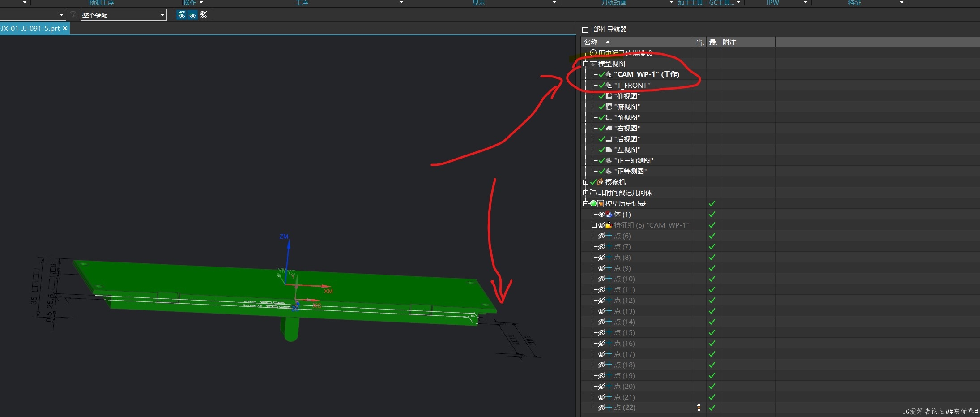Show hidden feature 点 (20)
The width and height of the screenshot is (980, 417).
pos(601,386)
